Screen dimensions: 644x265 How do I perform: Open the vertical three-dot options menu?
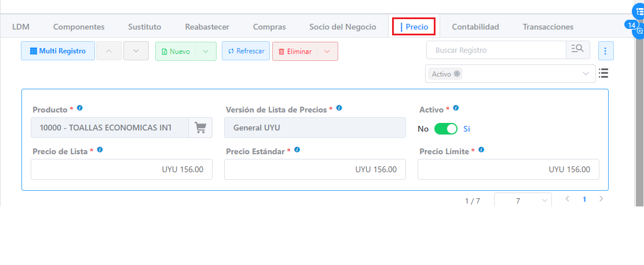click(x=605, y=51)
